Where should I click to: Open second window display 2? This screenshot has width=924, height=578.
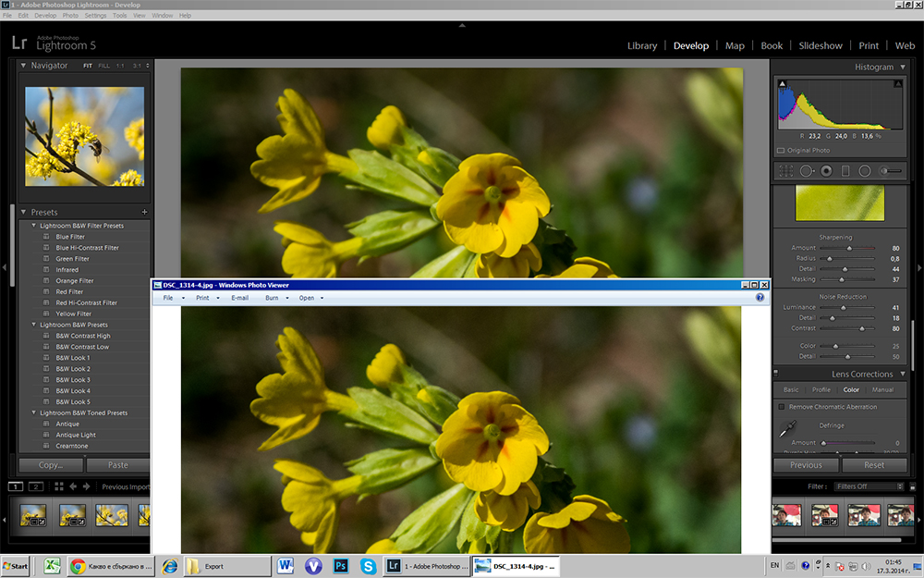coord(36,486)
